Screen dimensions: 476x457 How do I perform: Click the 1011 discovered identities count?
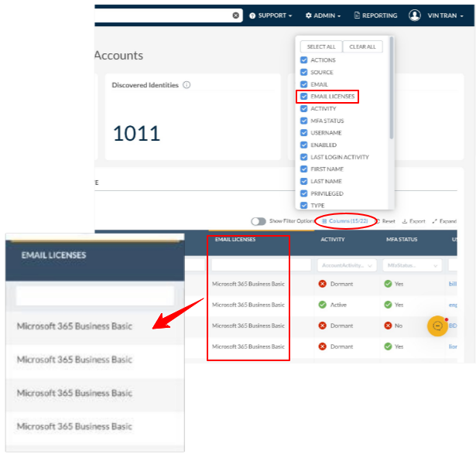136,134
